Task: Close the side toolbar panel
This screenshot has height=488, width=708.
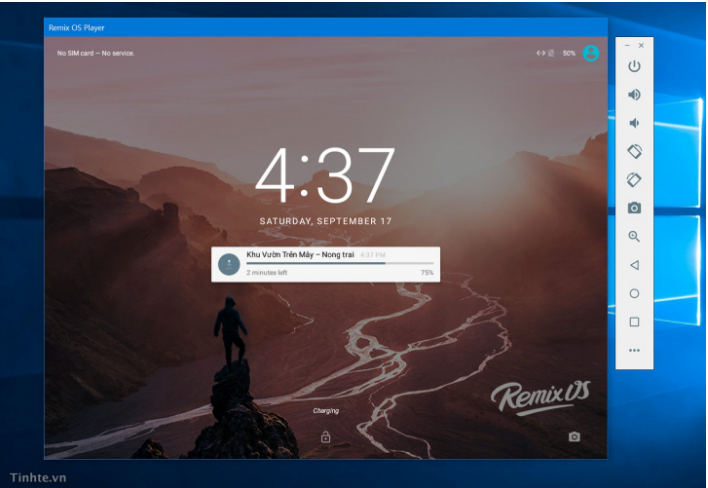Action: coord(641,46)
